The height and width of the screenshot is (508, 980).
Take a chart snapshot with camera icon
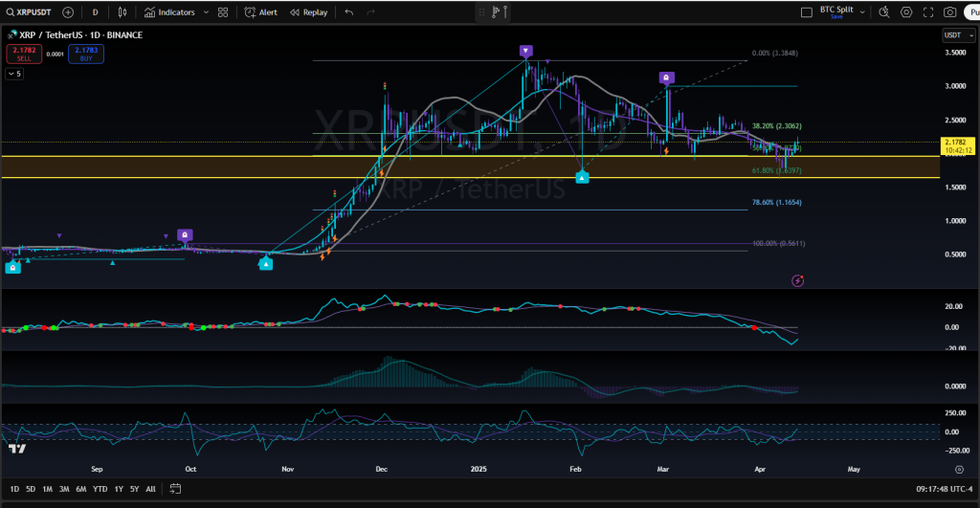coord(950,11)
